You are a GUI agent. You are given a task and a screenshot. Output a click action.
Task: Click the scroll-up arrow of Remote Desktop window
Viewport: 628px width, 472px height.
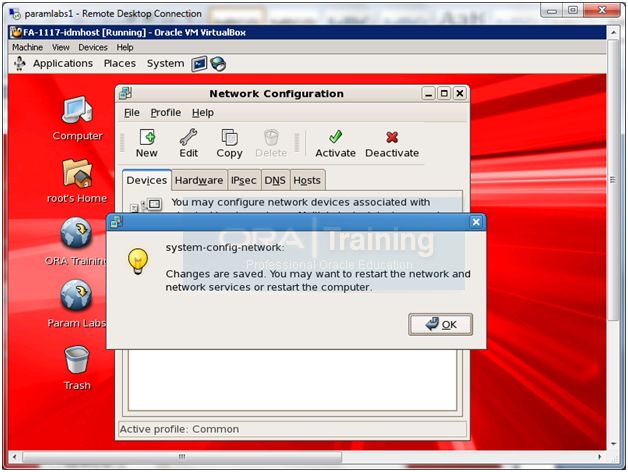tap(613, 32)
